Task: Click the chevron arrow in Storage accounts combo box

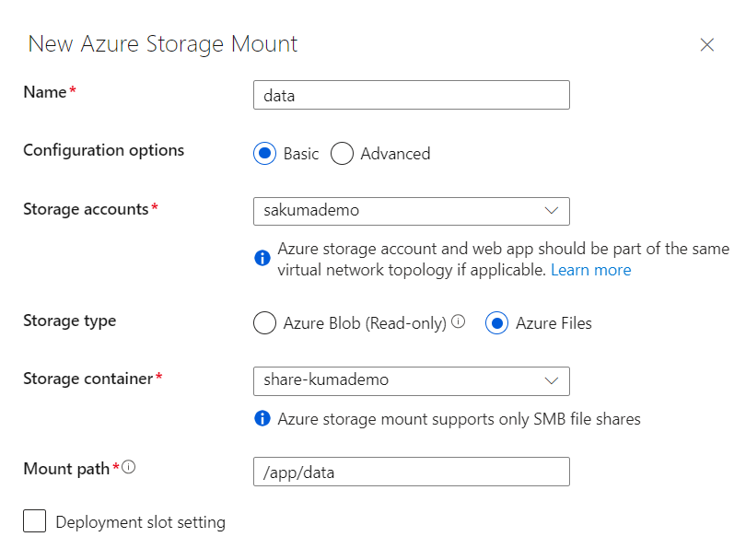Action: click(552, 211)
